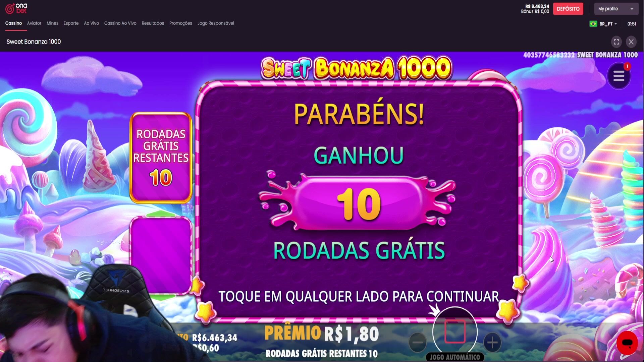The image size is (644, 362).
Task: Increase bet with the plus button
Action: click(x=492, y=343)
